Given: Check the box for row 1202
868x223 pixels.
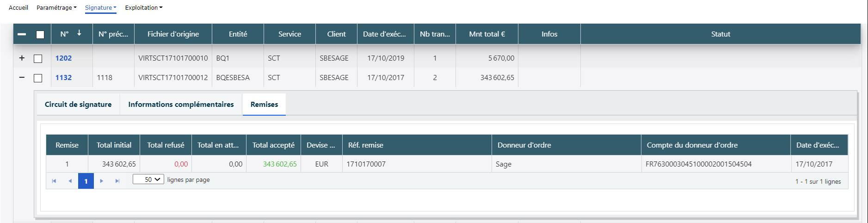Looking at the screenshot, I should (x=38, y=59).
